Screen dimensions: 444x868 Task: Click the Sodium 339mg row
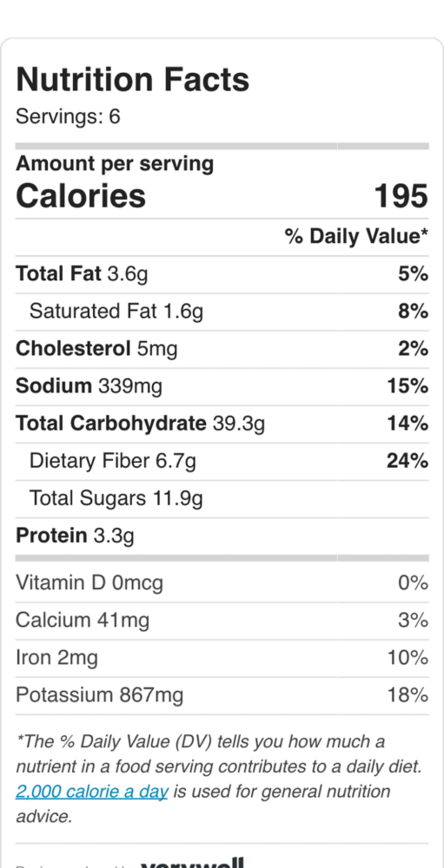point(222,386)
